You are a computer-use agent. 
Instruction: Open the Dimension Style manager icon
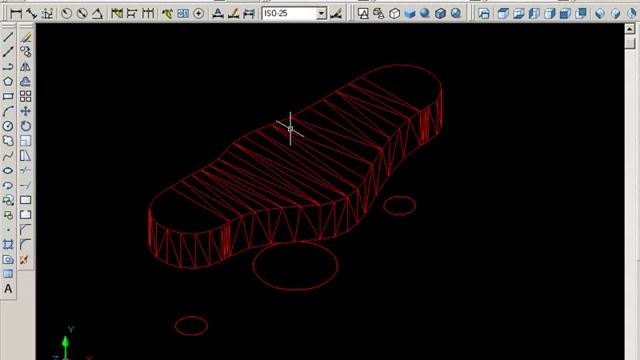coord(336,13)
